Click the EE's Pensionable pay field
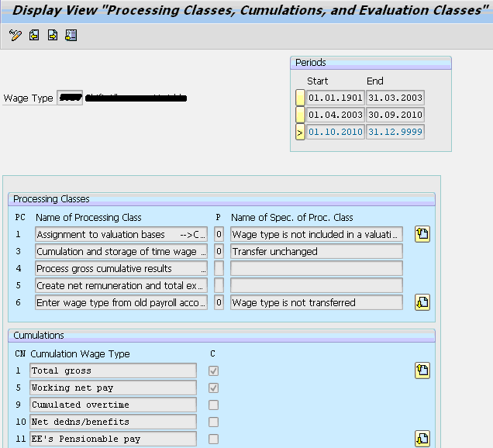Screen dimensions: 493x448 click(113, 439)
